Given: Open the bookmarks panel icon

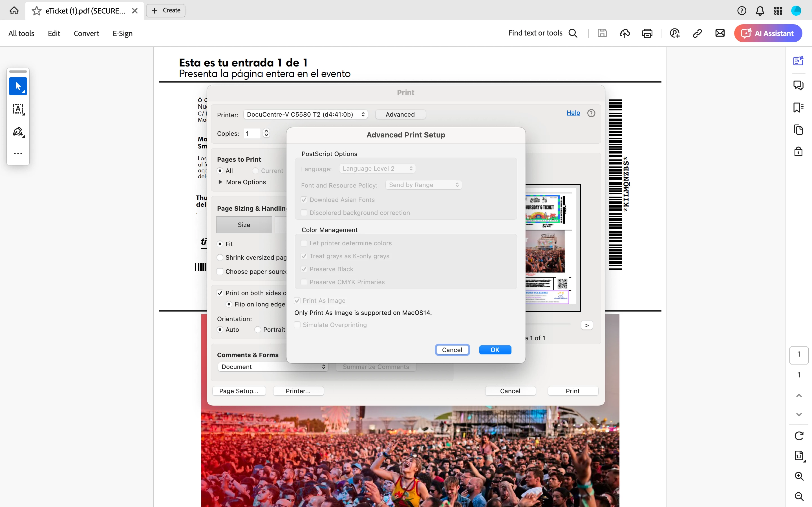Looking at the screenshot, I should click(798, 107).
